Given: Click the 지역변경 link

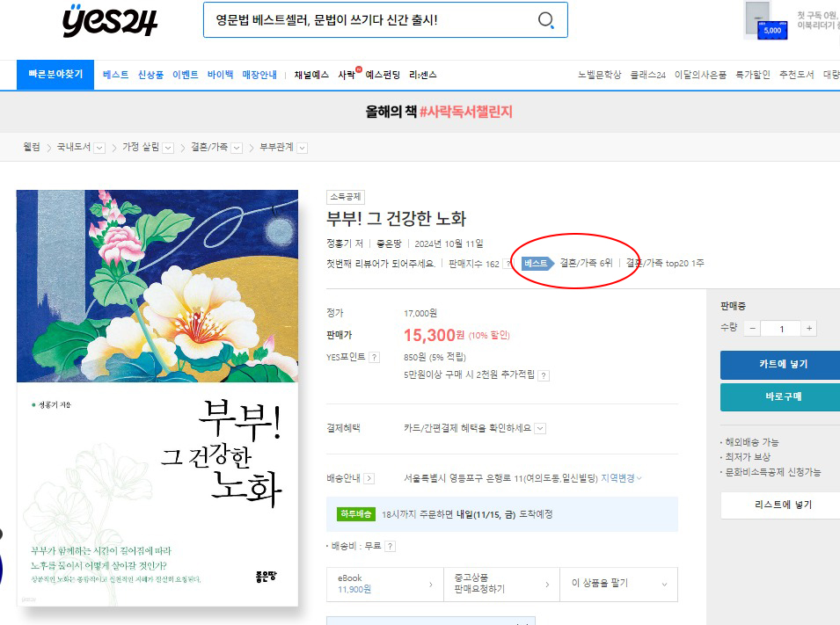Looking at the screenshot, I should pos(621,477).
